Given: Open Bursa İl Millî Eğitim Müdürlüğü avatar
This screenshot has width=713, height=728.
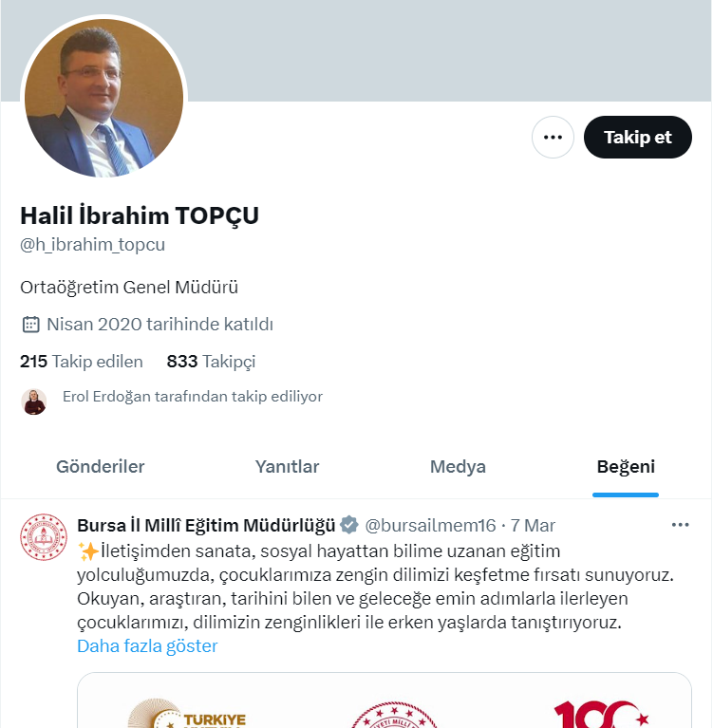Looking at the screenshot, I should (44, 536).
